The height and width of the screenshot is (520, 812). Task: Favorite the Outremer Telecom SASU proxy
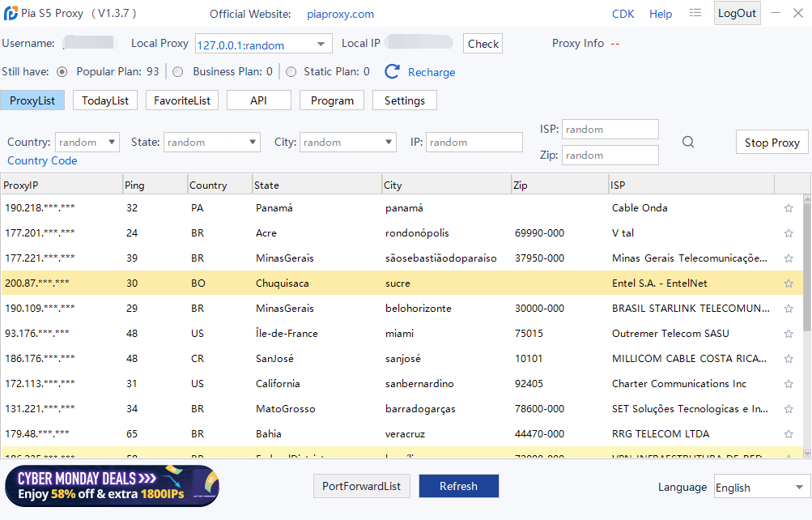tap(789, 334)
